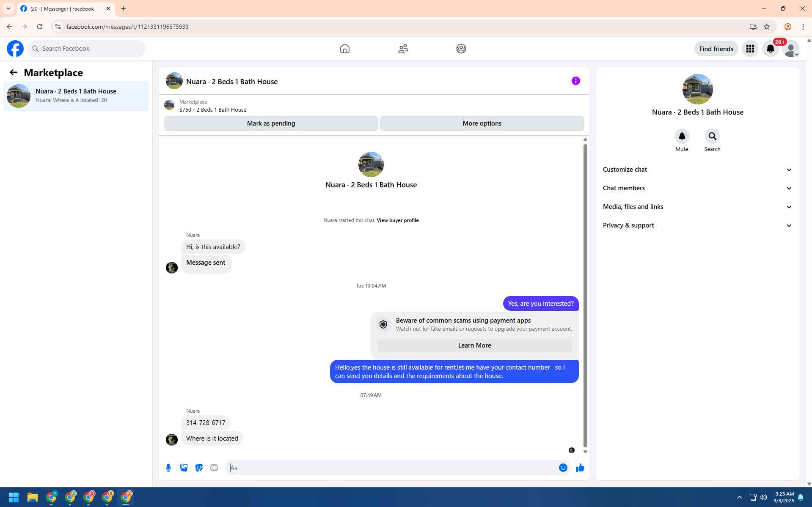Screen dimensions: 812x507
Task: Expand Customize chat section
Action: (697, 170)
